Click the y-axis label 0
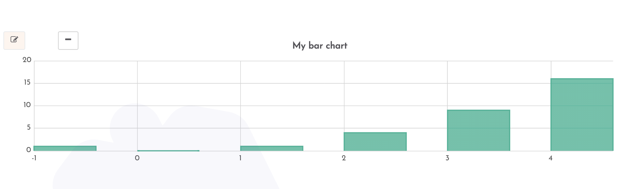The height and width of the screenshot is (189, 644). 29,150
